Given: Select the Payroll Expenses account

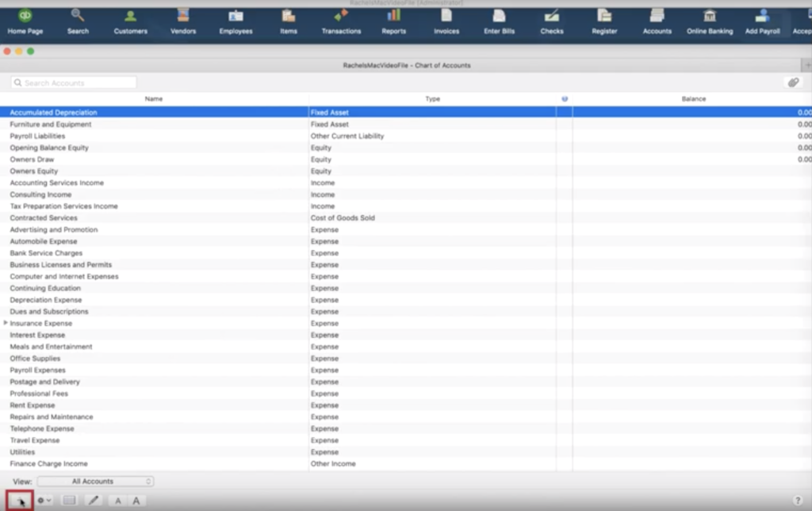Looking at the screenshot, I should [x=406, y=370].
